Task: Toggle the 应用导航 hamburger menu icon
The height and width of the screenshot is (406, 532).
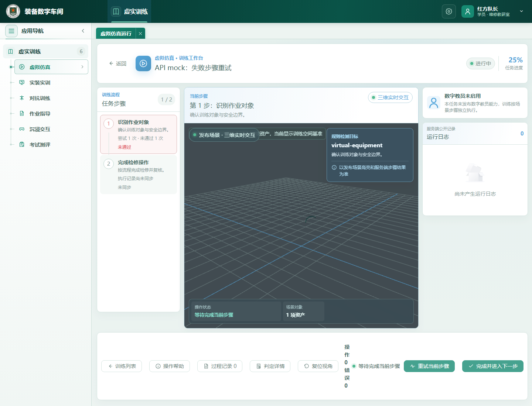Action: tap(11, 31)
